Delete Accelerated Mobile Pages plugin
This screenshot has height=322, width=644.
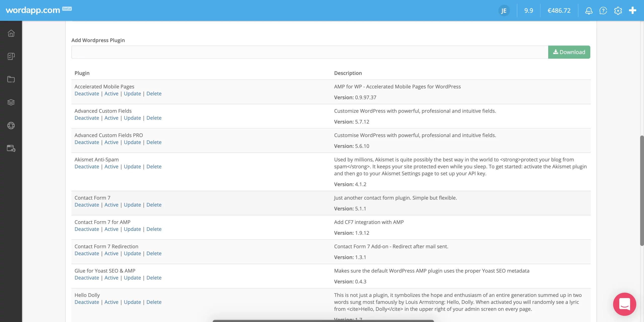[x=154, y=94]
